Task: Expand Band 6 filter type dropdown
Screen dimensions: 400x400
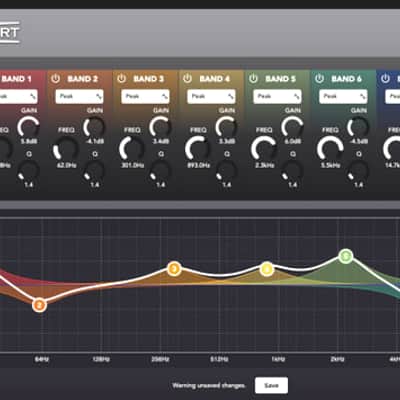Action: tap(343, 97)
